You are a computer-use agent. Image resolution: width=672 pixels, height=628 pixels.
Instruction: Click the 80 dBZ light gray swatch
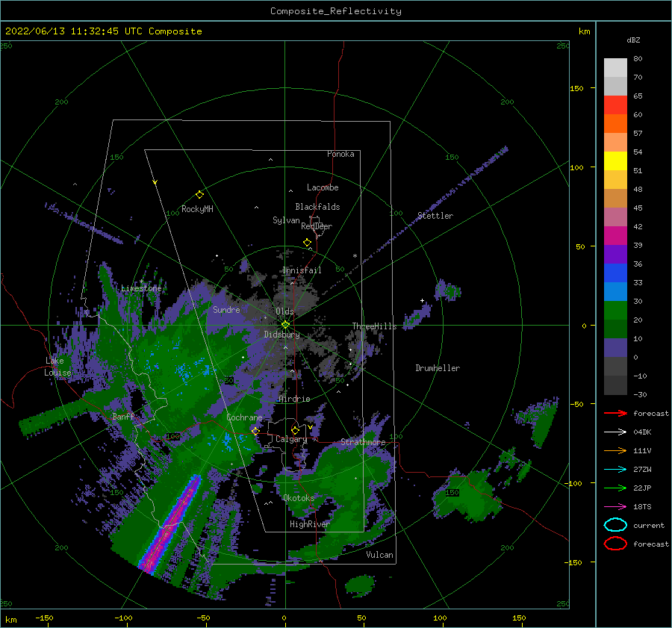(x=615, y=67)
